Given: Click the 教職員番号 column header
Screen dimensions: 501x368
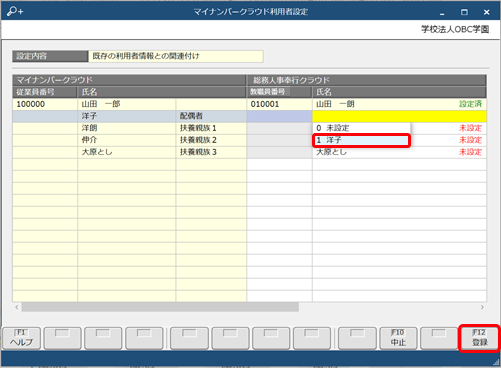Looking at the screenshot, I should tap(279, 92).
